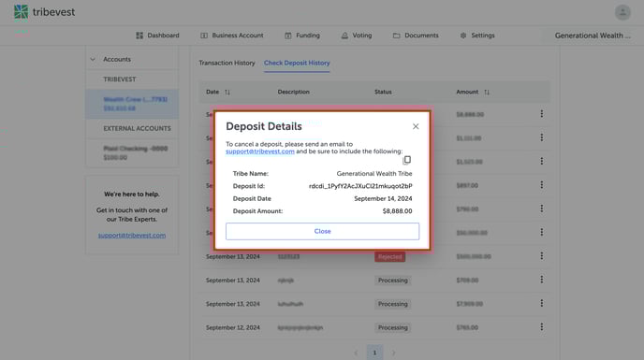Open the three-dot menu for the Rejected deposit

pos(542,256)
